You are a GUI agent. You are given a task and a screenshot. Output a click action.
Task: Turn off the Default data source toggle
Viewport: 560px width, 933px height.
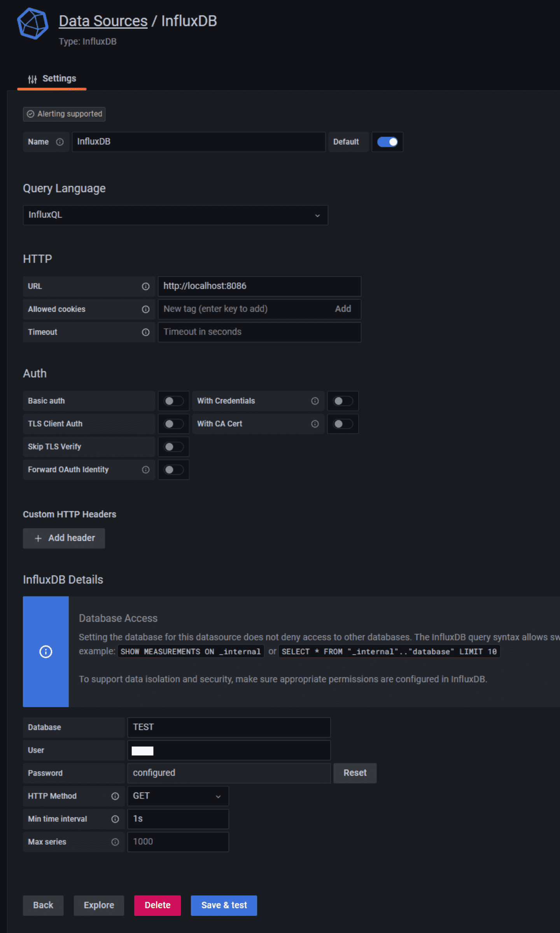387,142
